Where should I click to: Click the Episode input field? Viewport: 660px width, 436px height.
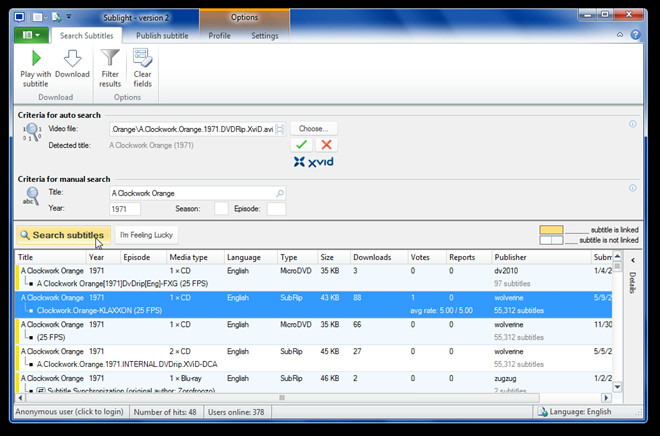tap(277, 209)
